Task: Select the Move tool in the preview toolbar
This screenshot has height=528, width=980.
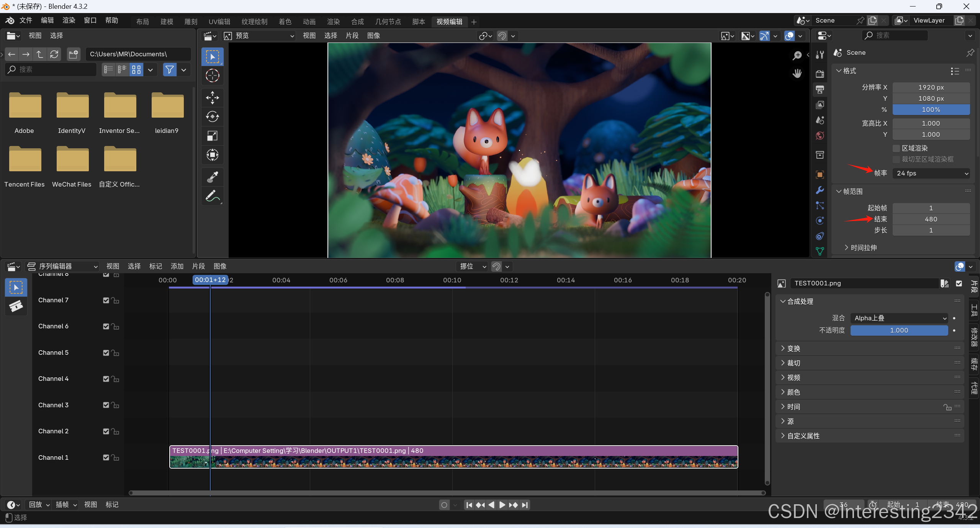Action: (213, 97)
